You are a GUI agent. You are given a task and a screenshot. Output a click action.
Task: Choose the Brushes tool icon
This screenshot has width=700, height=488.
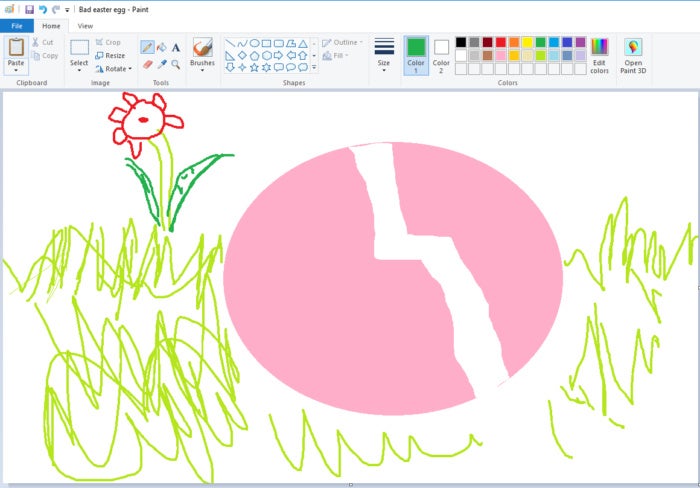coord(202,47)
